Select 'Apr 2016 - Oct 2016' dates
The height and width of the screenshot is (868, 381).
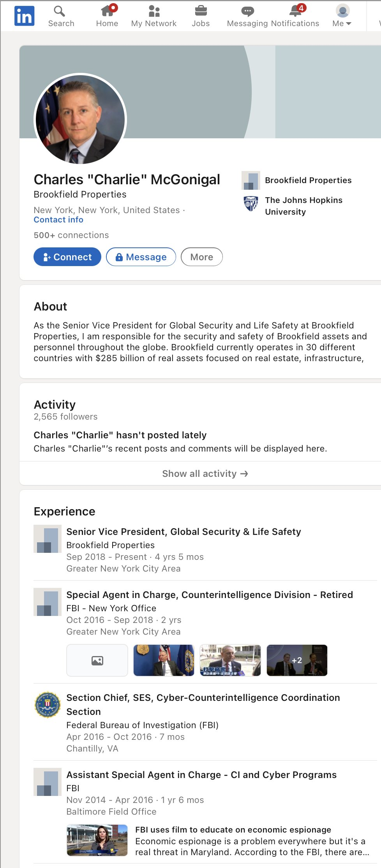pyautogui.click(x=109, y=737)
